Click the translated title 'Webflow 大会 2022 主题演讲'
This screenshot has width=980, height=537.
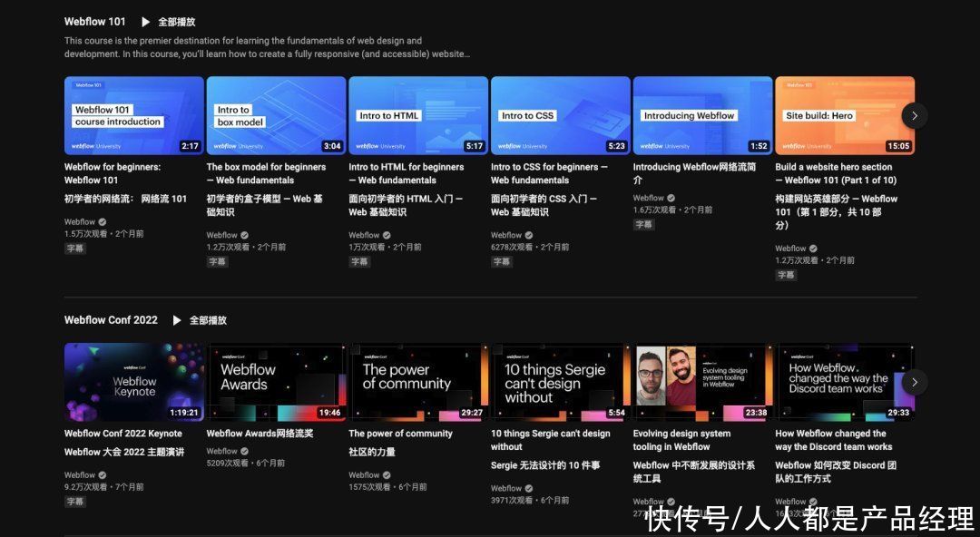point(124,452)
